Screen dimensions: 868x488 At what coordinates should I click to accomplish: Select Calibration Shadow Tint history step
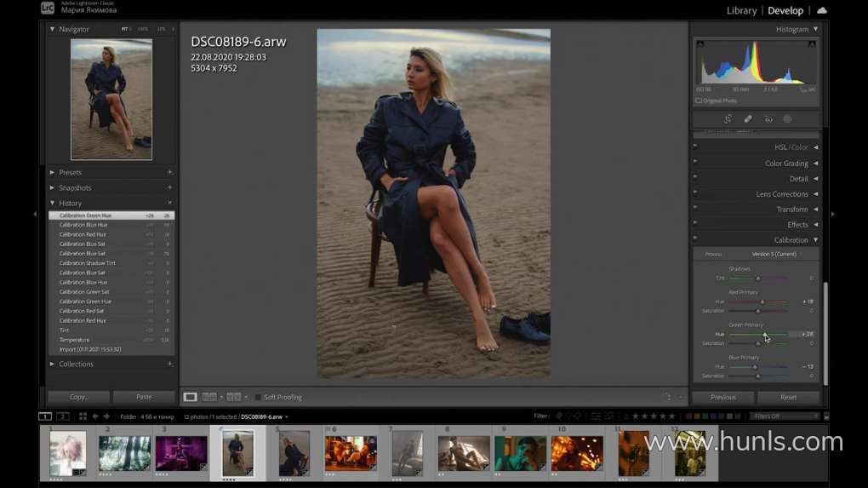87,263
